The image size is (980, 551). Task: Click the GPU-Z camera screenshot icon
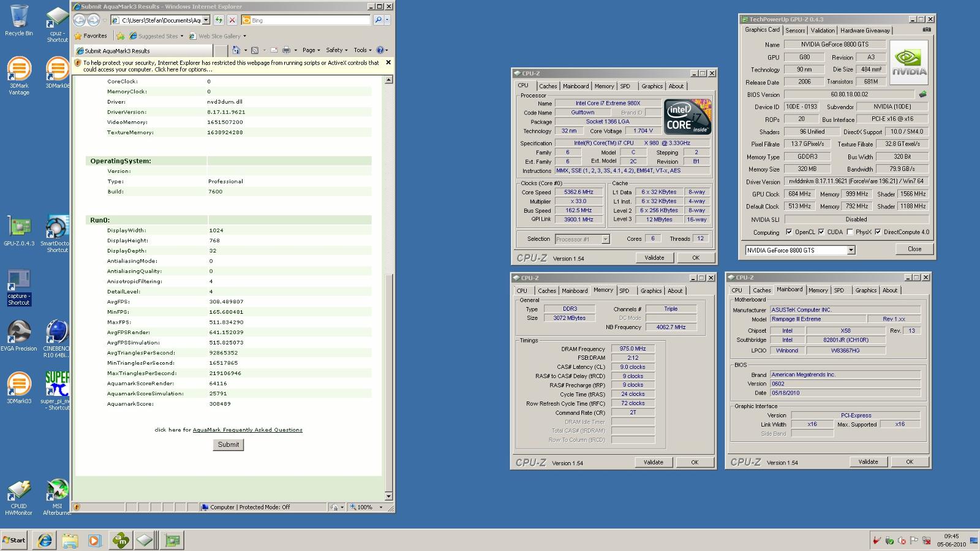pos(927,29)
